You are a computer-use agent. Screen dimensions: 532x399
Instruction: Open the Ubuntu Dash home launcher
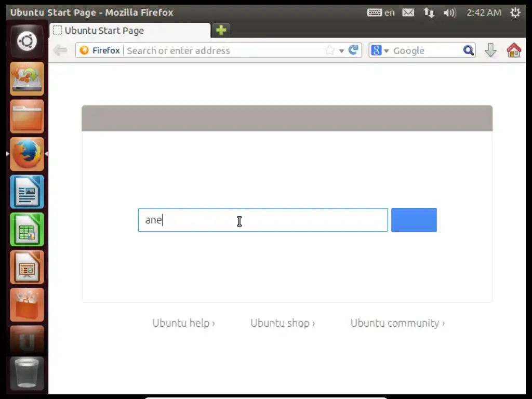click(27, 42)
